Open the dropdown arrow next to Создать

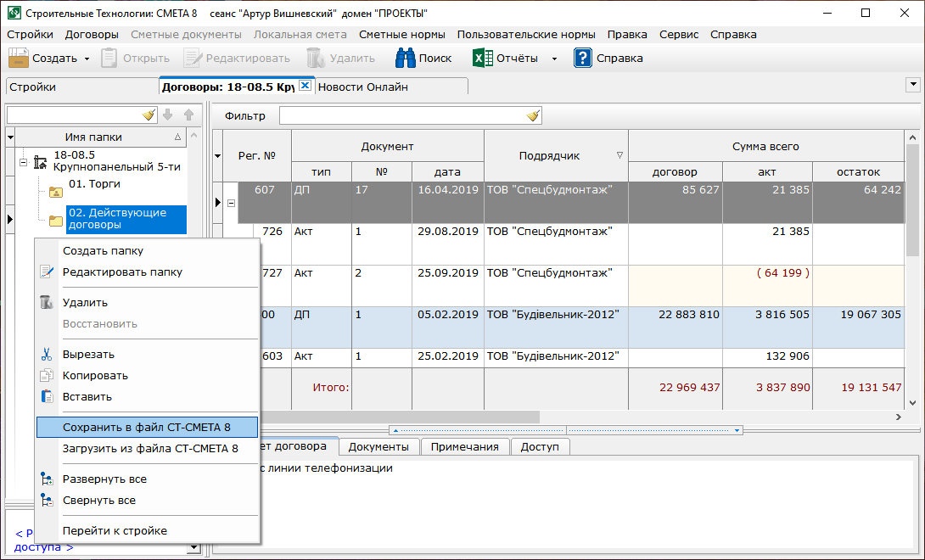coord(87,59)
